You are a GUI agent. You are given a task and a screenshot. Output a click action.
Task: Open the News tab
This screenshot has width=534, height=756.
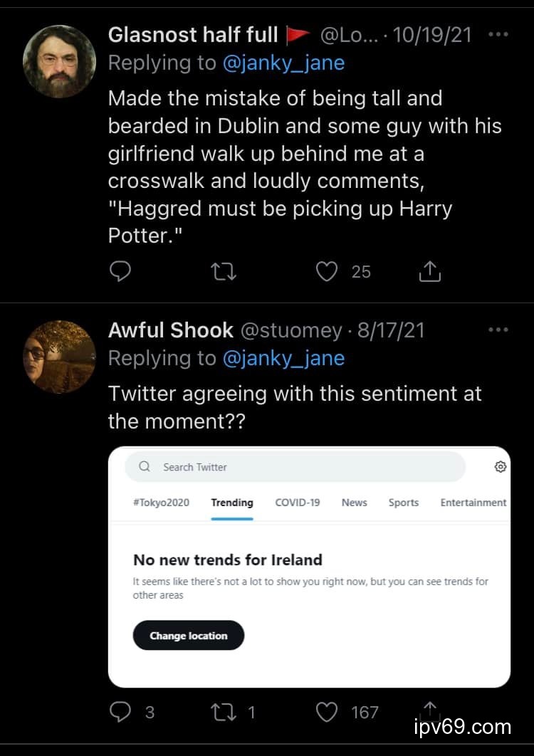354,503
